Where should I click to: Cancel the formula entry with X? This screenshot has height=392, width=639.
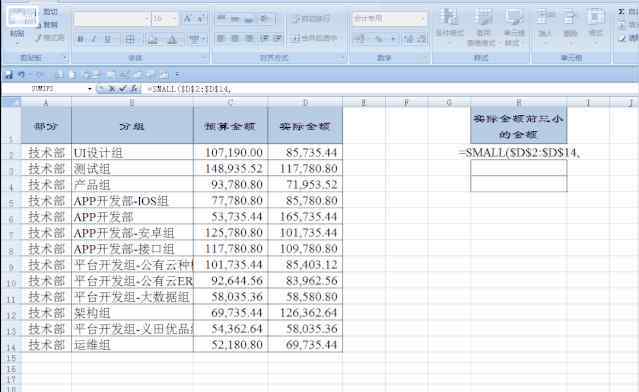pos(112,89)
